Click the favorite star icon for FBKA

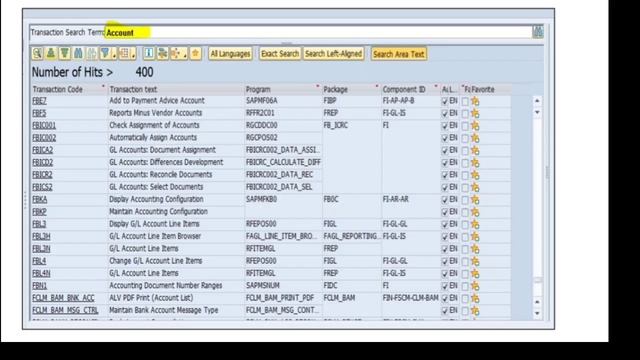pos(475,200)
